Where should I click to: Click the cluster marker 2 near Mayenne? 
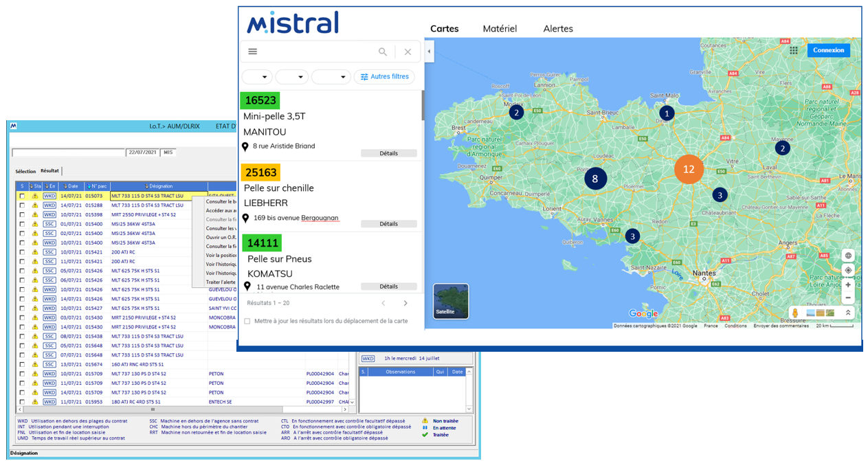coord(781,148)
